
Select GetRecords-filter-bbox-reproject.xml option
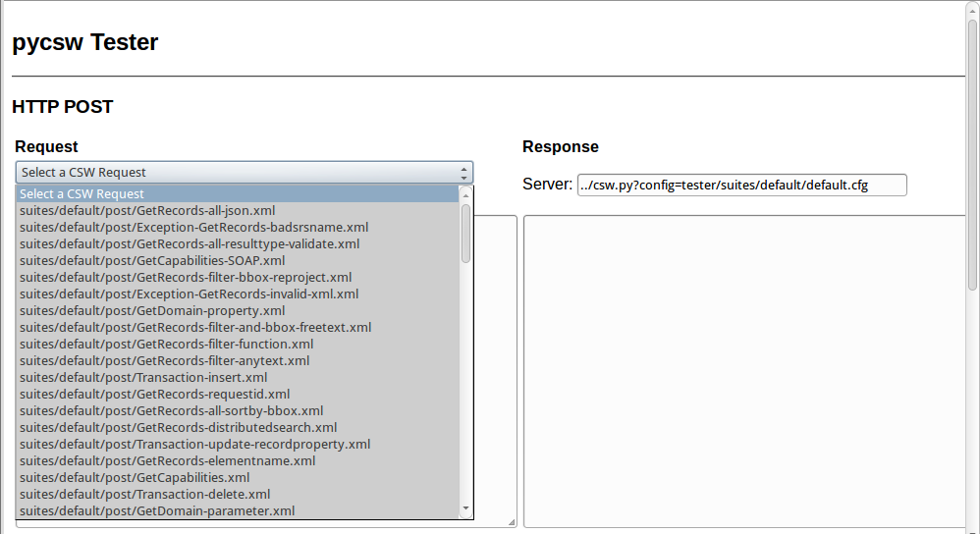point(238,277)
